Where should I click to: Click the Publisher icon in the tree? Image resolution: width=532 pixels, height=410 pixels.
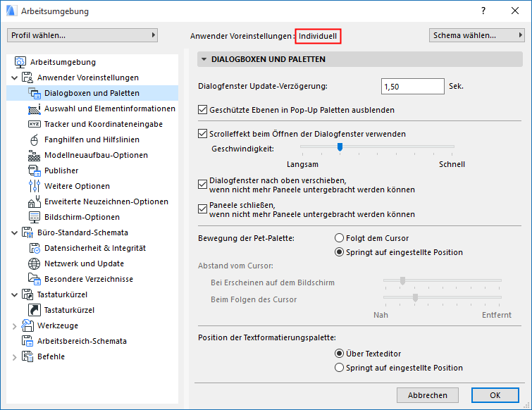35,170
